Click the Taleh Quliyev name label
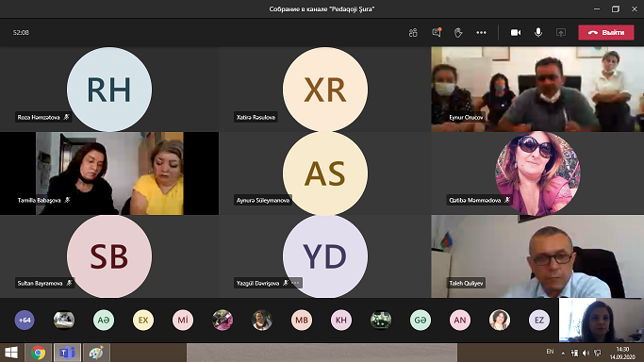This screenshot has width=644, height=362. click(x=466, y=283)
